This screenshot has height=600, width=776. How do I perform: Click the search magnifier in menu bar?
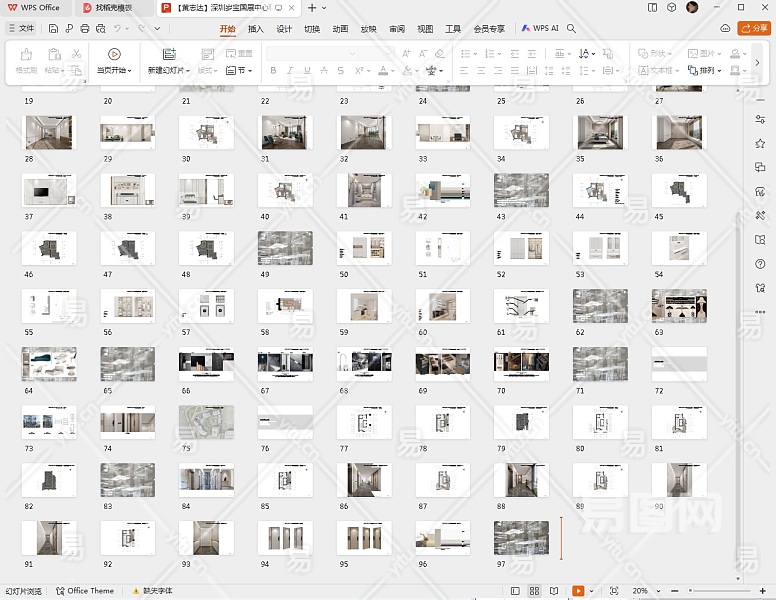[x=572, y=29]
